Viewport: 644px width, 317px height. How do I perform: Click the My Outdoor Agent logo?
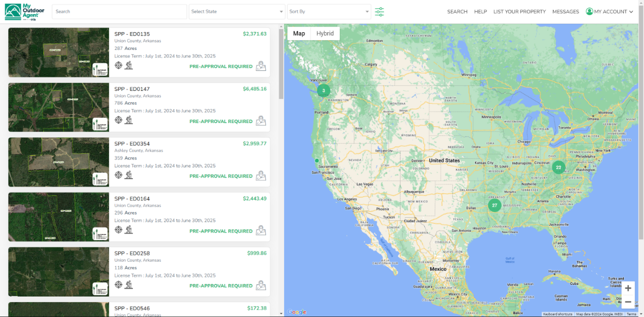tap(25, 12)
